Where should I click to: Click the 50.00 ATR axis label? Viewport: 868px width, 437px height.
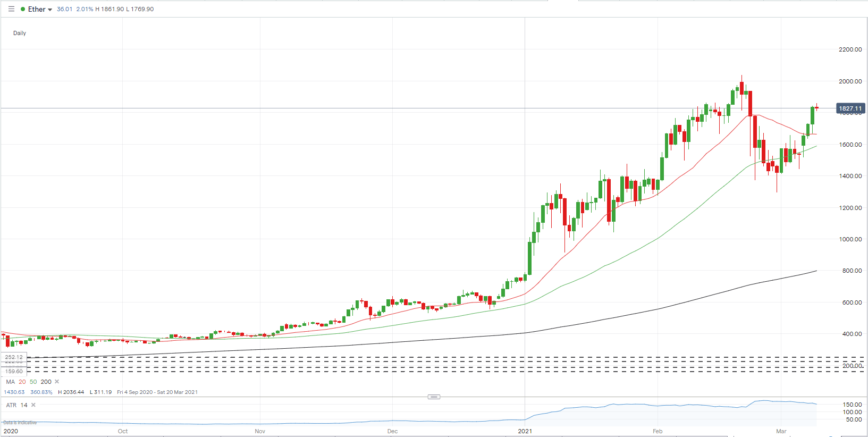[x=854, y=419]
